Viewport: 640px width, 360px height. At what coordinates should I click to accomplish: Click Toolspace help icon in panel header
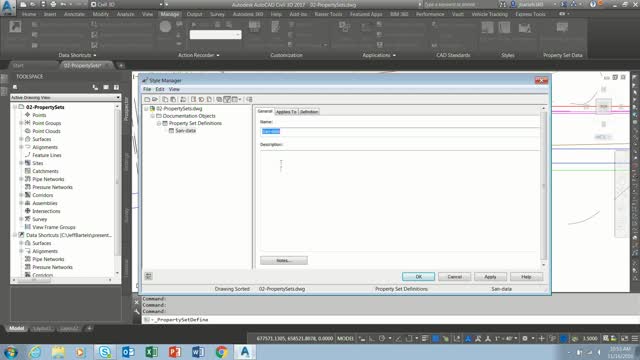[x=116, y=87]
